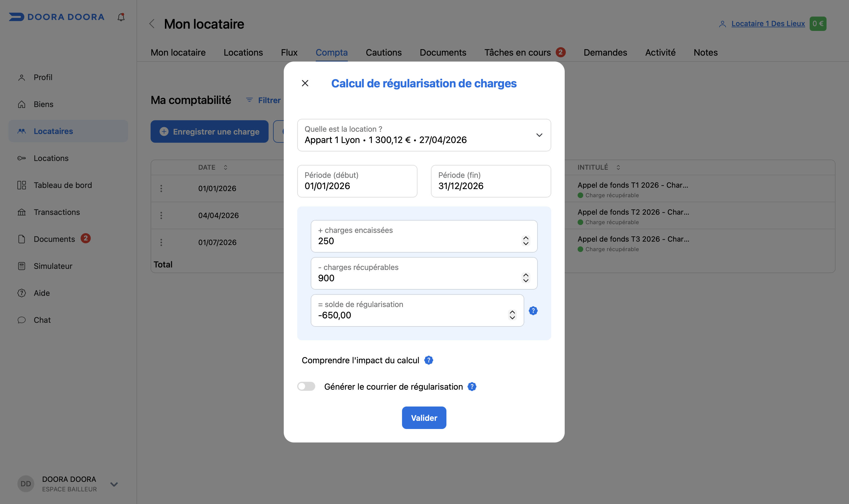
Task: Click the solde de régularisation value -650,00
Action: point(335,315)
